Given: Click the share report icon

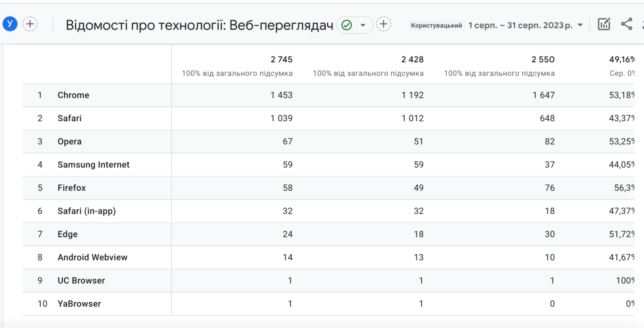Looking at the screenshot, I should point(626,24).
